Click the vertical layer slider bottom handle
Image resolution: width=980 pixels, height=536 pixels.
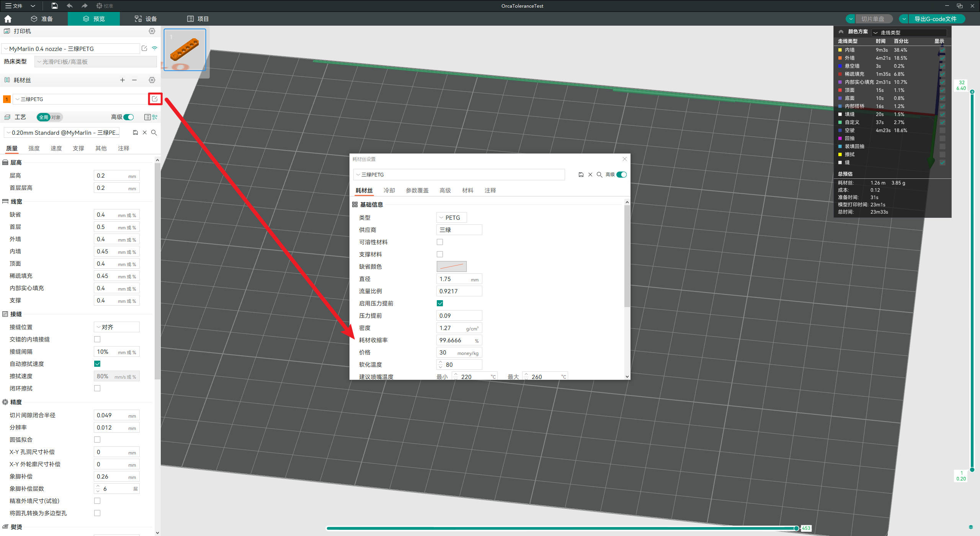coord(972,469)
